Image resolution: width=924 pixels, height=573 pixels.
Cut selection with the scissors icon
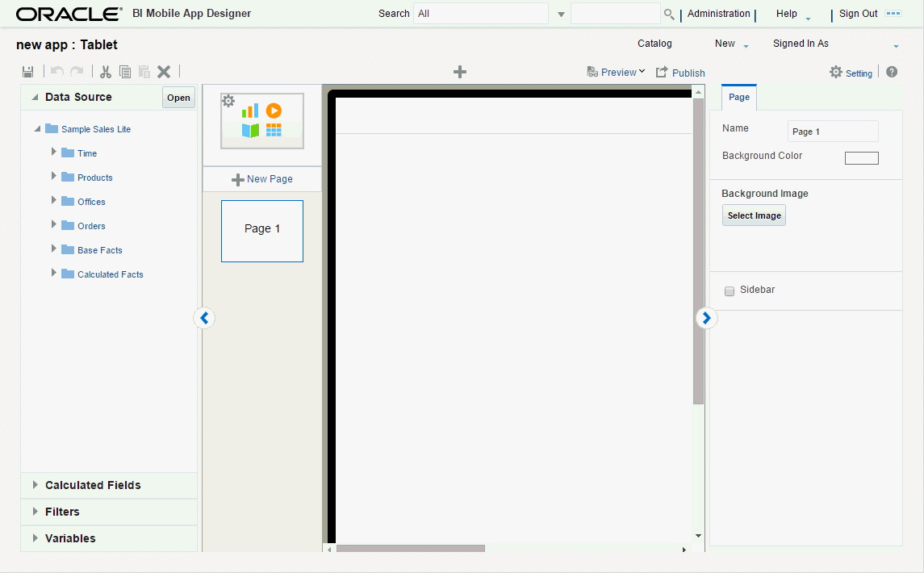(x=105, y=71)
